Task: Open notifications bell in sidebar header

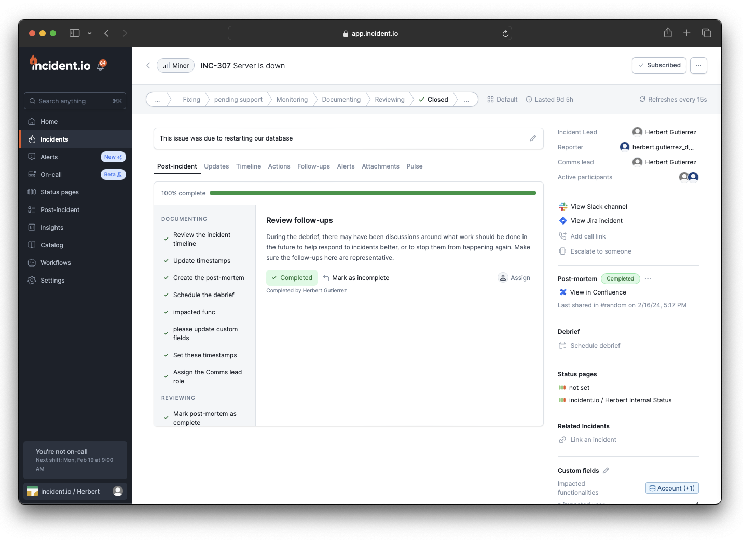Action: click(101, 65)
